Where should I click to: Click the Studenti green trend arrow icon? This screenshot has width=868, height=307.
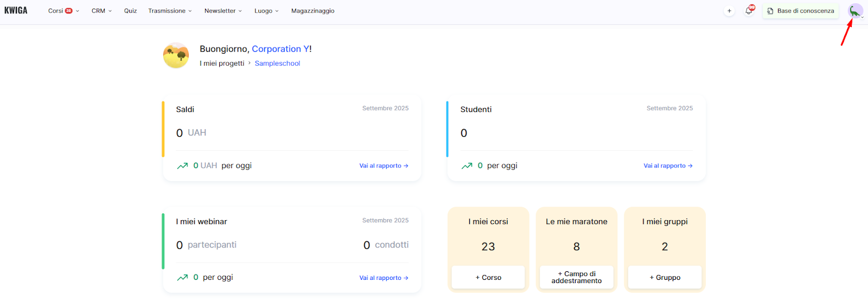[467, 166]
